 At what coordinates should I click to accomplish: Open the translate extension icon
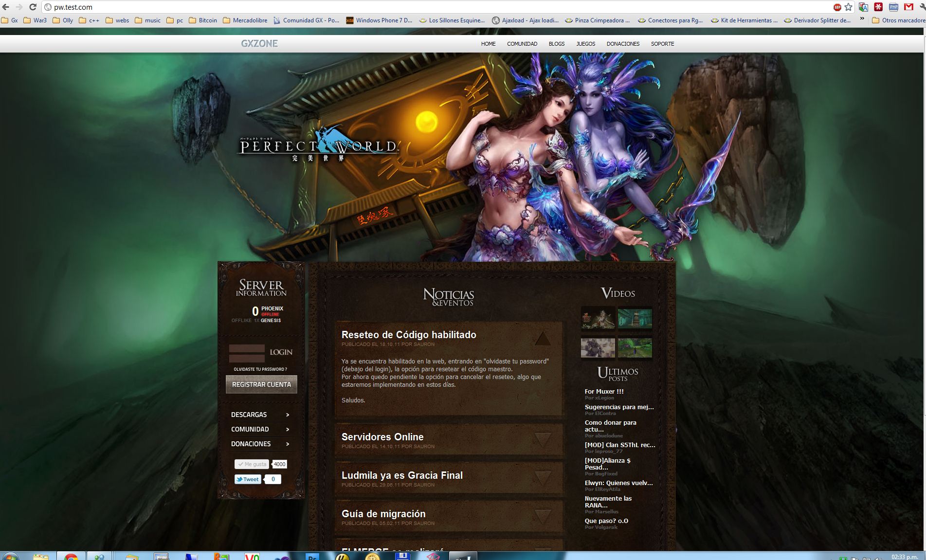(864, 7)
